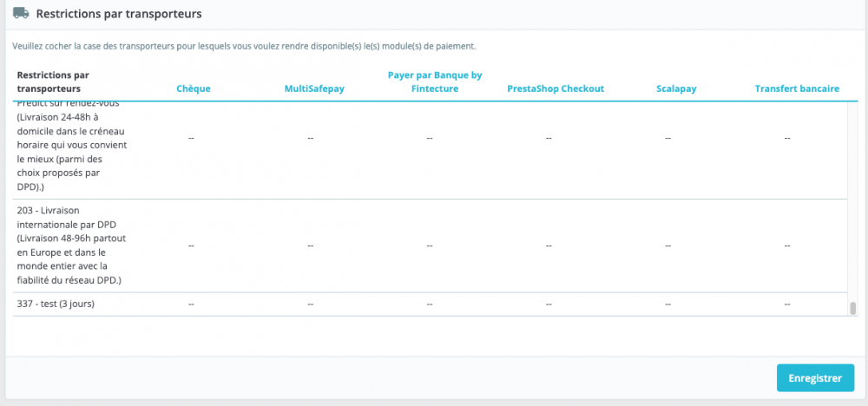868x406 pixels.
Task: Click the Restrictions par transporteurs panel title
Action: [119, 14]
